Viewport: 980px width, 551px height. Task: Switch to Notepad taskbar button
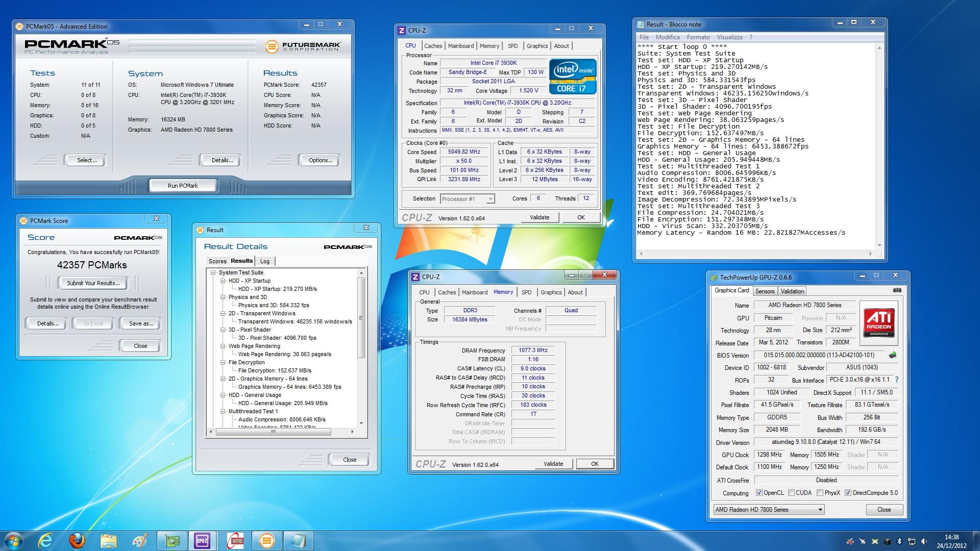click(x=298, y=541)
